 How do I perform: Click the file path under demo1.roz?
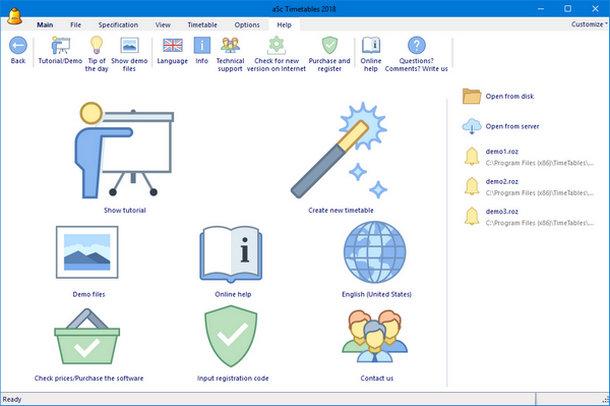(540, 163)
